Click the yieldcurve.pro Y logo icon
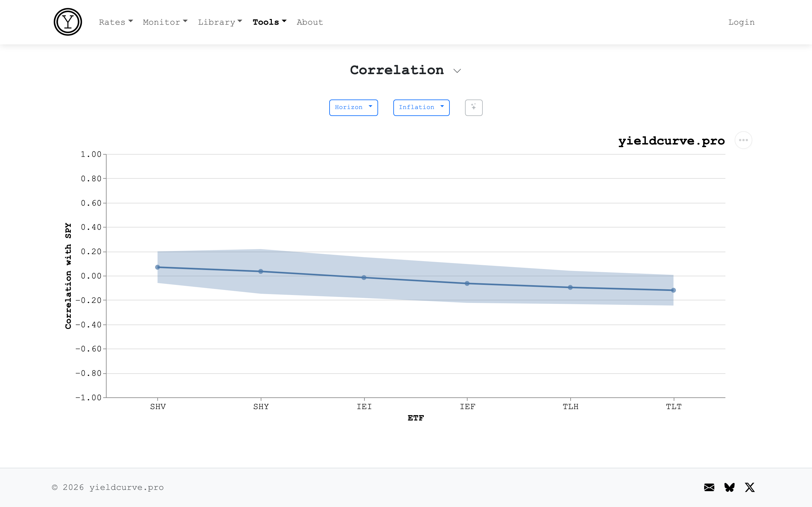Screen dimensions: 812x507 click(68, 22)
